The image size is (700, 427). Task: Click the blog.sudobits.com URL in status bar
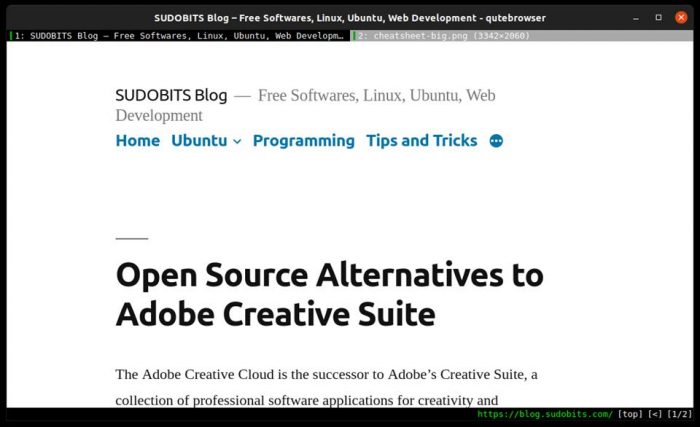click(544, 414)
